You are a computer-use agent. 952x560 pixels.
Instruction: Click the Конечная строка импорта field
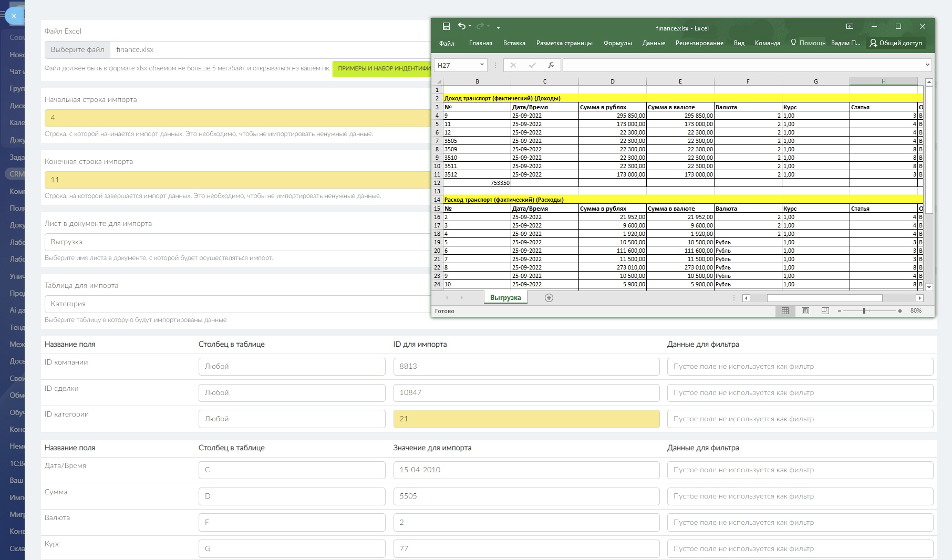pyautogui.click(x=237, y=180)
